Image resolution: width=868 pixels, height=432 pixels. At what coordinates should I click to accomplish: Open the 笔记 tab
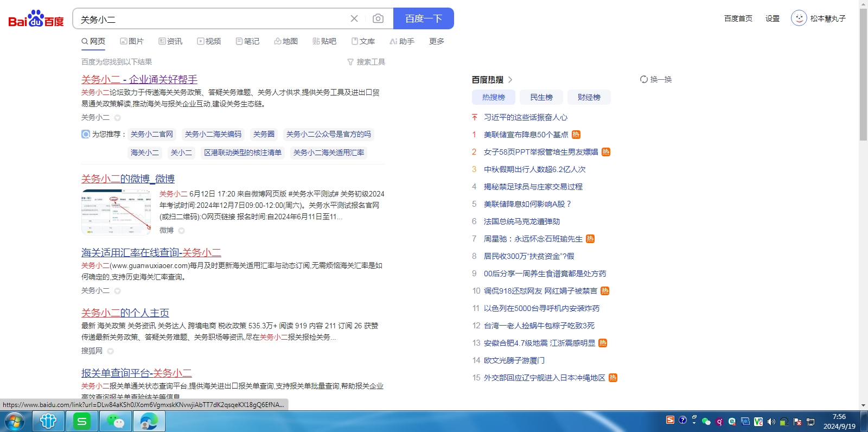pos(247,41)
